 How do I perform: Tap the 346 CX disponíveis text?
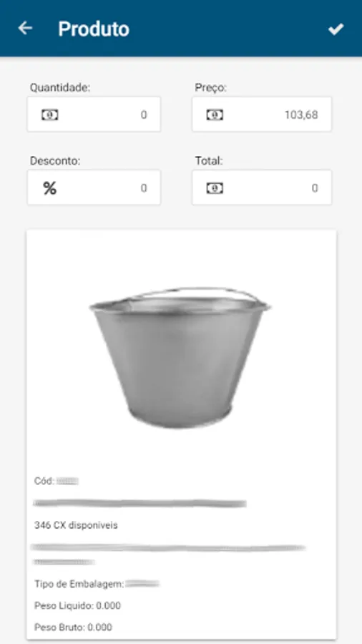coord(76,525)
